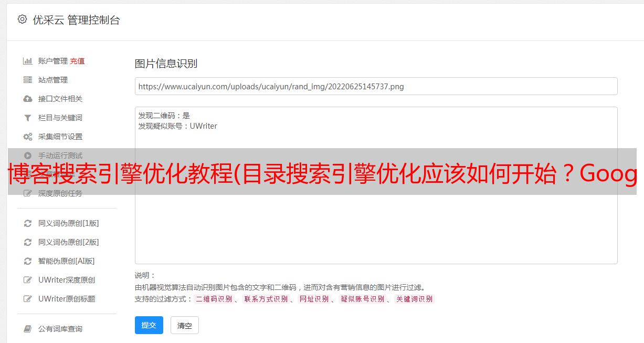This screenshot has height=343, width=644.
Task: Click the result line 发现疑似账号:UWriter
Action: (178, 126)
